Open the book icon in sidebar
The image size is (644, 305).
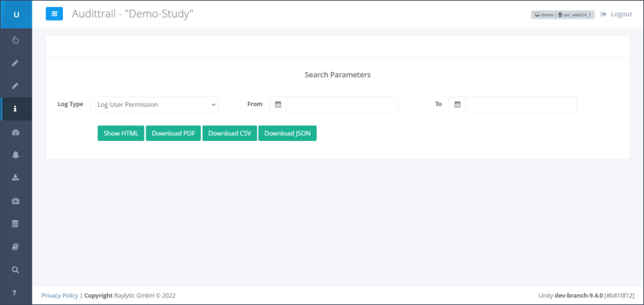coord(15,246)
